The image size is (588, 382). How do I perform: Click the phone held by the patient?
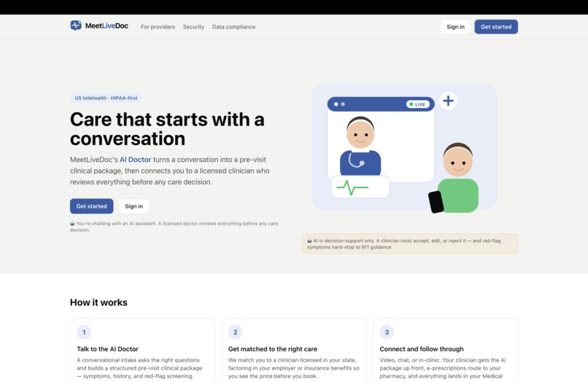click(436, 202)
